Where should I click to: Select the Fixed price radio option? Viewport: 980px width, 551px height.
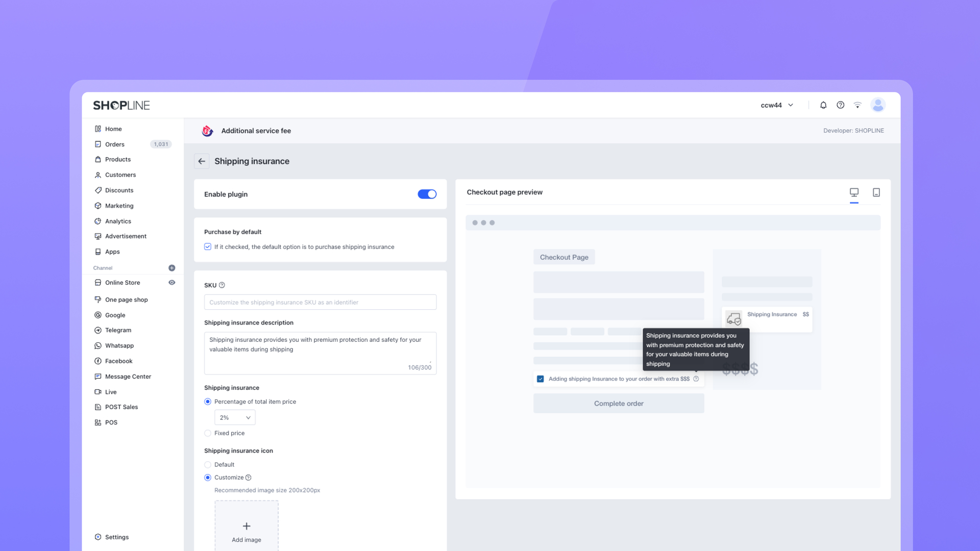tap(208, 433)
